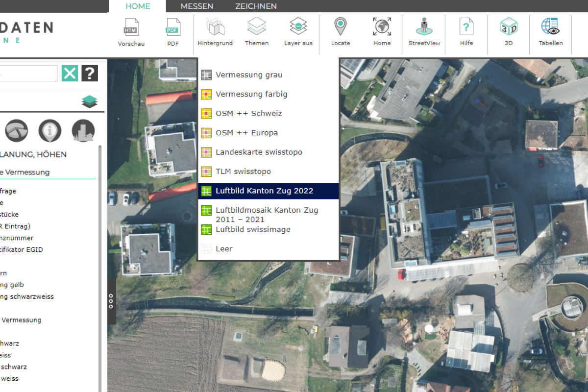Pick the Leer empty background
Image resolution: width=588 pixels, height=392 pixels.
coord(224,249)
